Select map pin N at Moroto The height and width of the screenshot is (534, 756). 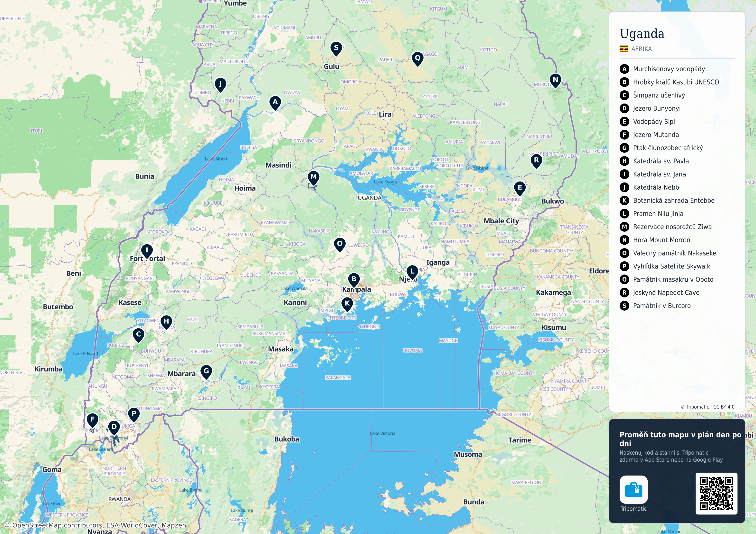[x=556, y=80]
